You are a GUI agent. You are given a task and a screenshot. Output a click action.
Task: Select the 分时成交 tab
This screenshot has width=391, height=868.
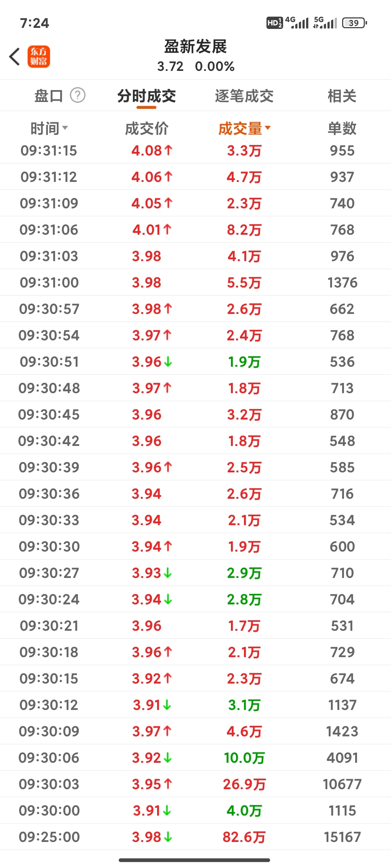click(147, 96)
